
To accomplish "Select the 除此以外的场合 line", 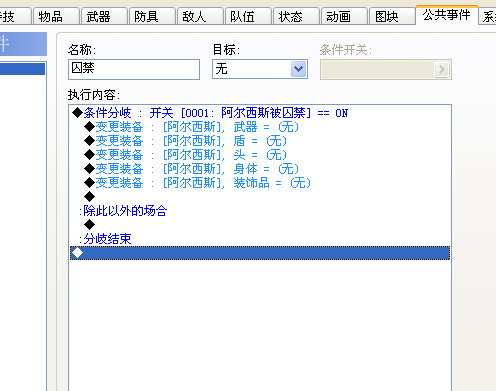I will tap(260, 211).
